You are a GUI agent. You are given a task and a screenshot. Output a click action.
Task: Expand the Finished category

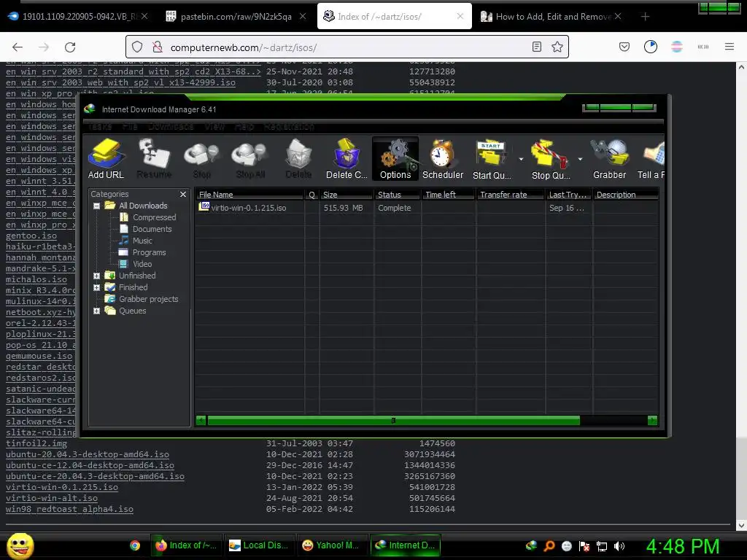(x=97, y=287)
